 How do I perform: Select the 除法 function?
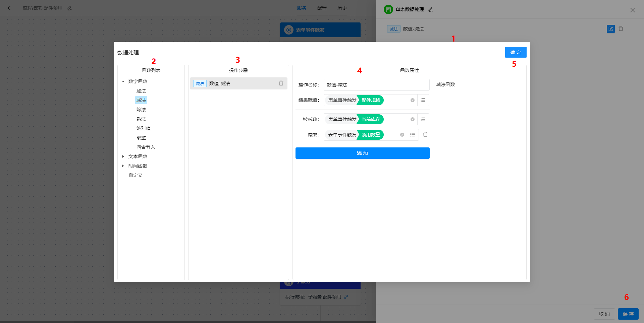tap(141, 110)
